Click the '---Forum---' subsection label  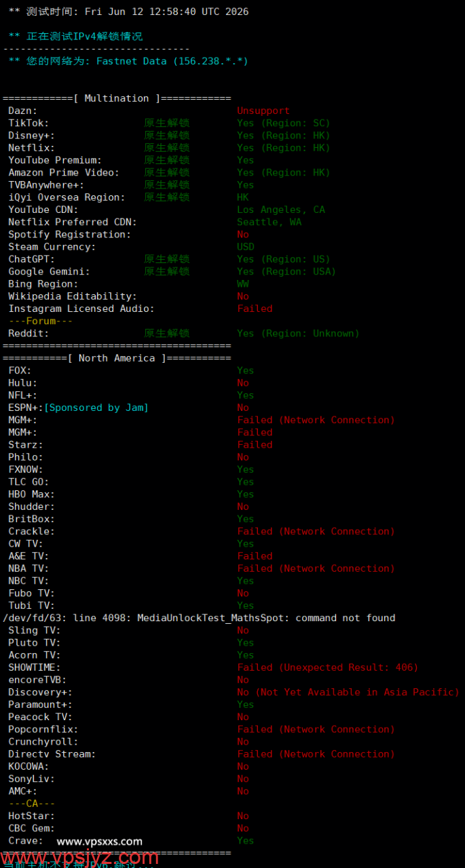click(x=40, y=321)
